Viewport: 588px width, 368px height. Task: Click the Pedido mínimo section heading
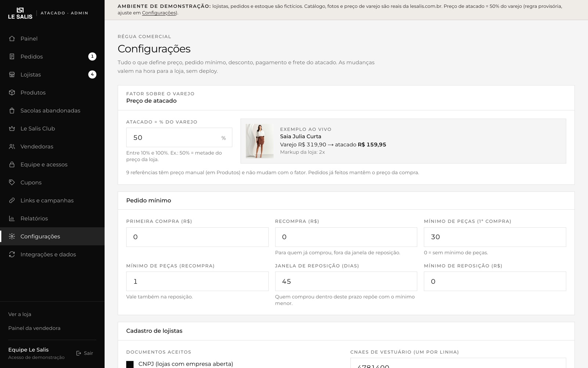coord(149,201)
